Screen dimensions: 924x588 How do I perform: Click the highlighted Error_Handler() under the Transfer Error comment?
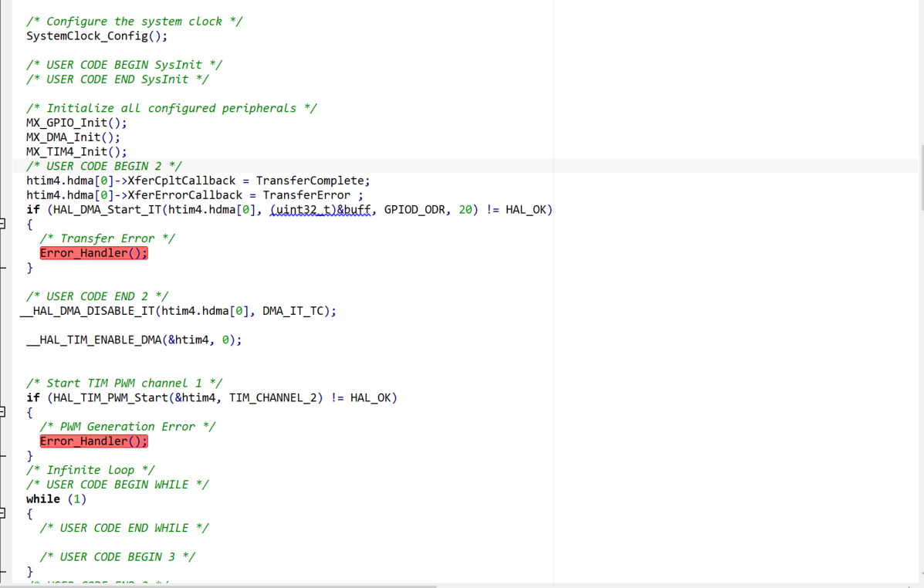pyautogui.click(x=93, y=253)
